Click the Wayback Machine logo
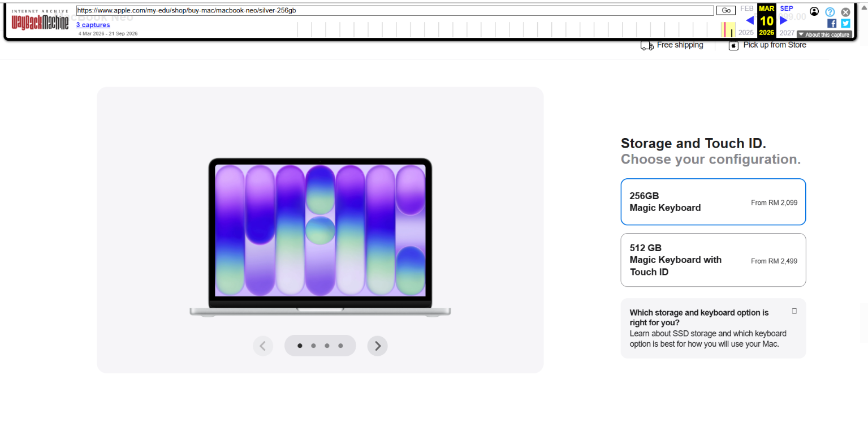This screenshot has height=422, width=868. click(40, 20)
